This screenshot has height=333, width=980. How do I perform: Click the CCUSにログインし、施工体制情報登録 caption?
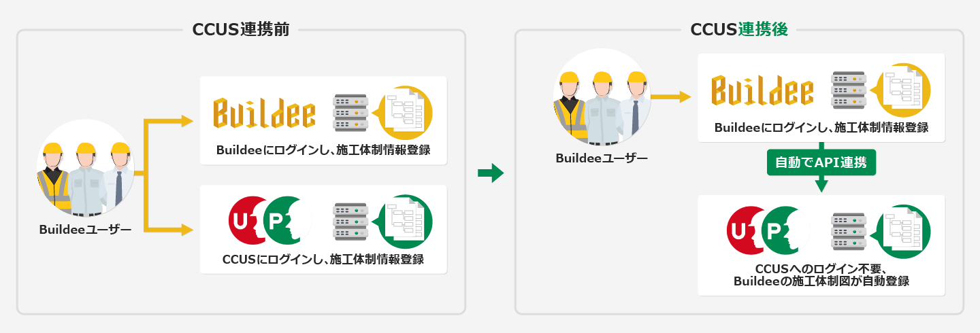tap(323, 259)
